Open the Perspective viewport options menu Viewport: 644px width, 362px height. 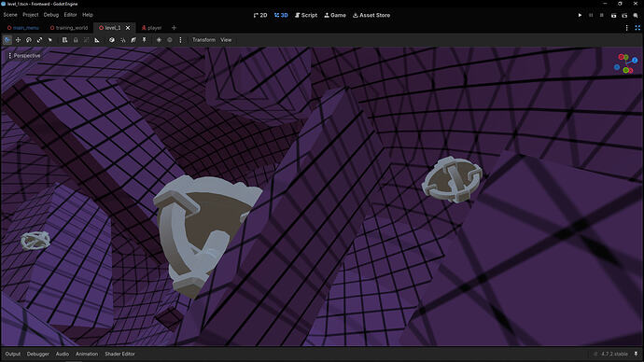click(24, 55)
